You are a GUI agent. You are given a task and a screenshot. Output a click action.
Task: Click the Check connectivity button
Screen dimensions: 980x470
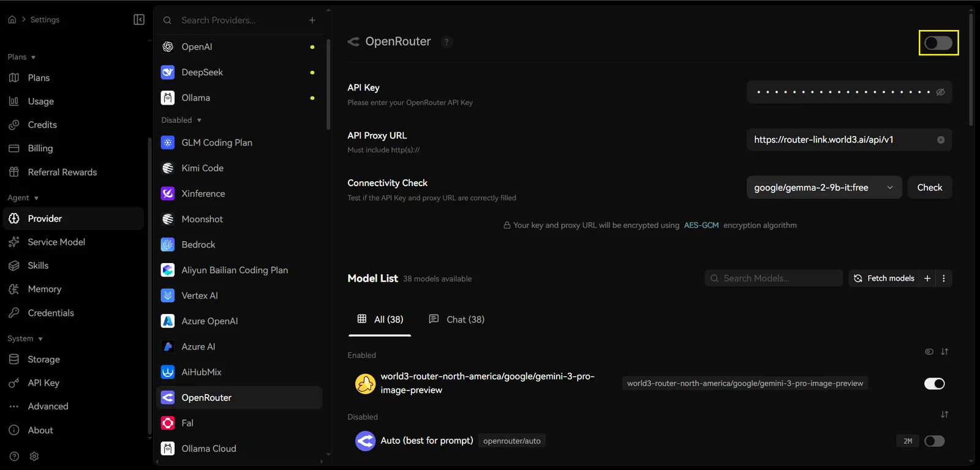pos(929,188)
